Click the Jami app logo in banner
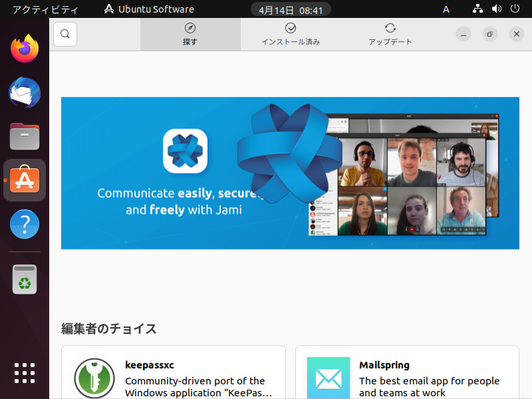Image resolution: width=532 pixels, height=399 pixels. tap(186, 151)
